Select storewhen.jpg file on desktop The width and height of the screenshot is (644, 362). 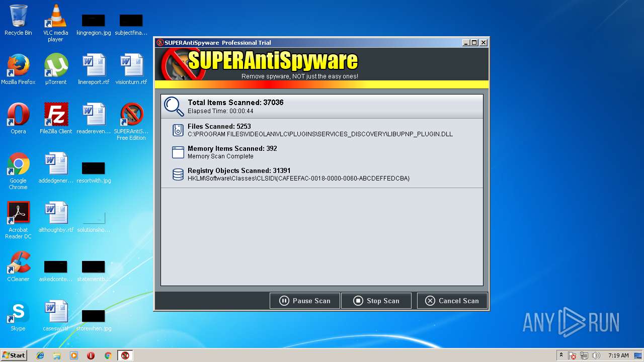[x=93, y=320]
